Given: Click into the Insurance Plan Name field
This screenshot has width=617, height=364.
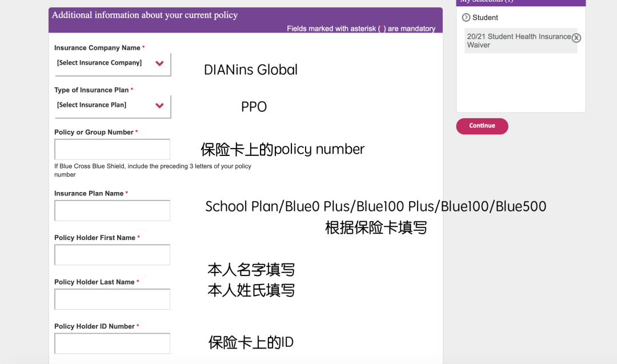Looking at the screenshot, I should 112,210.
